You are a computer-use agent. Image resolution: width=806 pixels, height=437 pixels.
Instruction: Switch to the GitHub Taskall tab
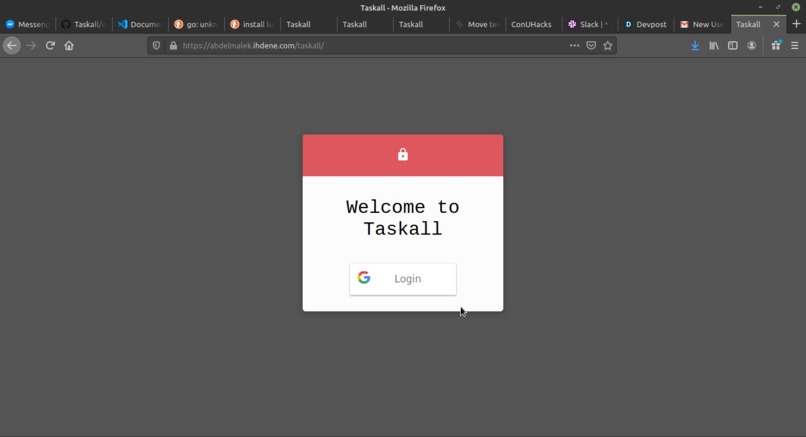coord(84,24)
